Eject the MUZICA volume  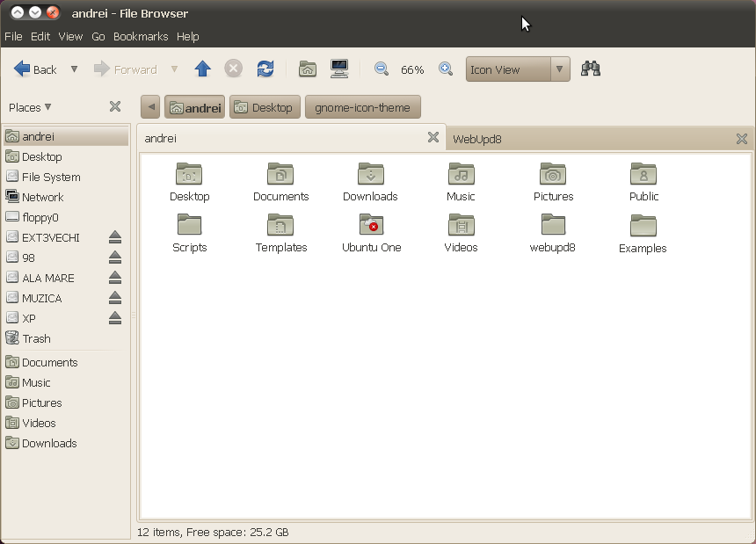pyautogui.click(x=115, y=298)
